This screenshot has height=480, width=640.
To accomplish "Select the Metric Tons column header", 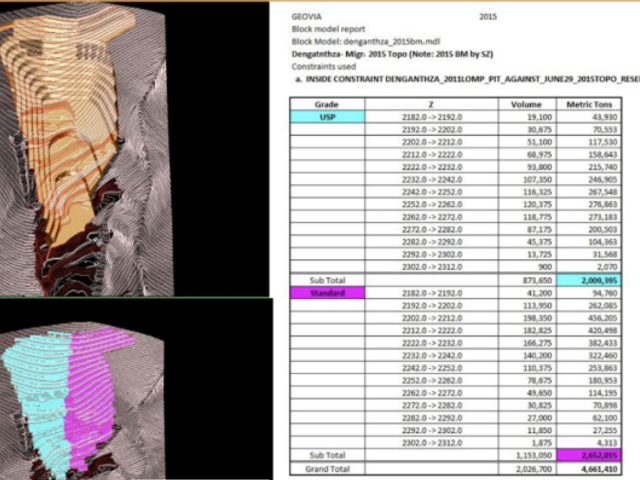I will (589, 104).
